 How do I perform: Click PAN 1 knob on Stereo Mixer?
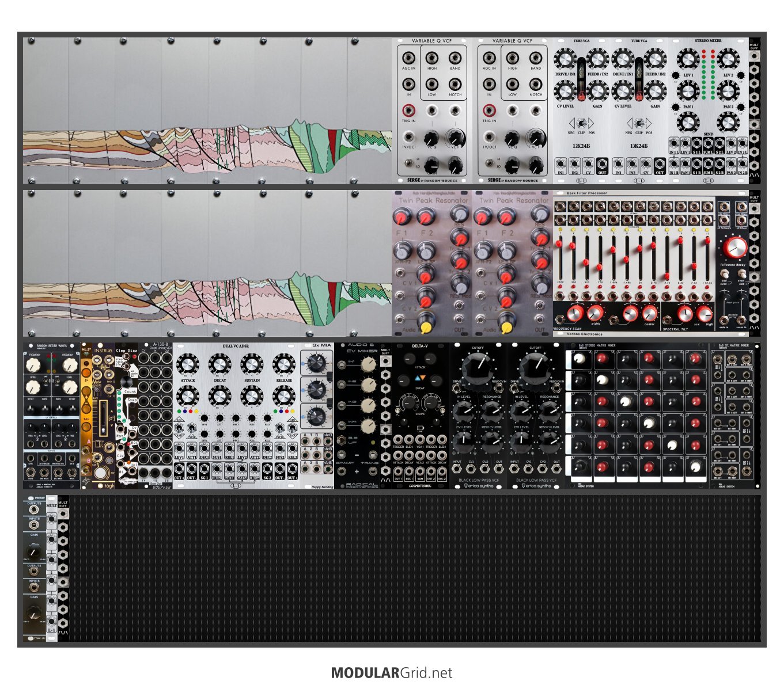tap(687, 91)
